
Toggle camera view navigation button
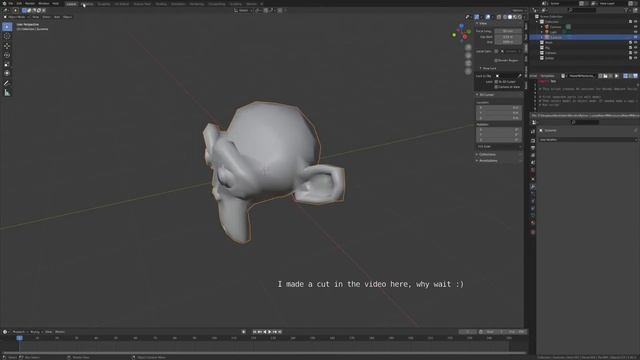pyautogui.click(x=468, y=64)
